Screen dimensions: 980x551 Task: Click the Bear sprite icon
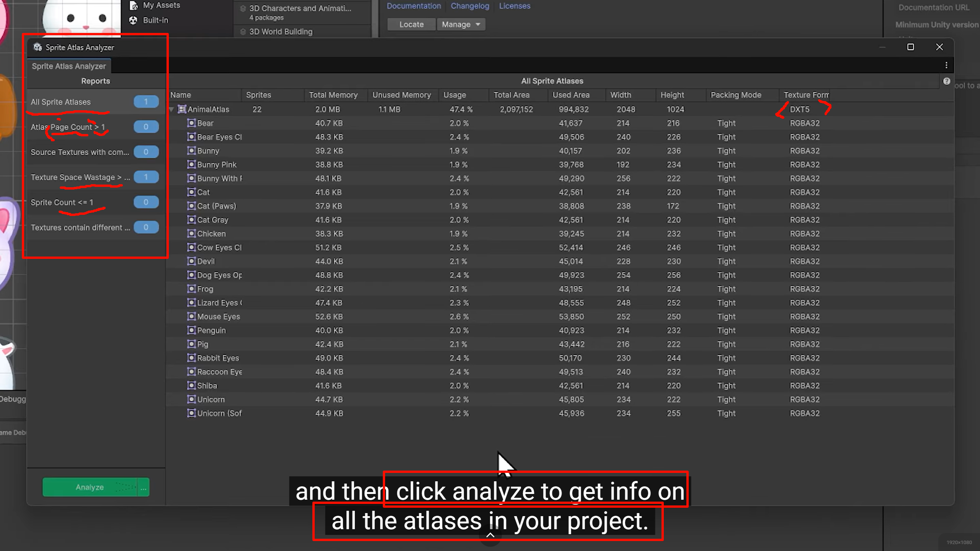point(191,123)
